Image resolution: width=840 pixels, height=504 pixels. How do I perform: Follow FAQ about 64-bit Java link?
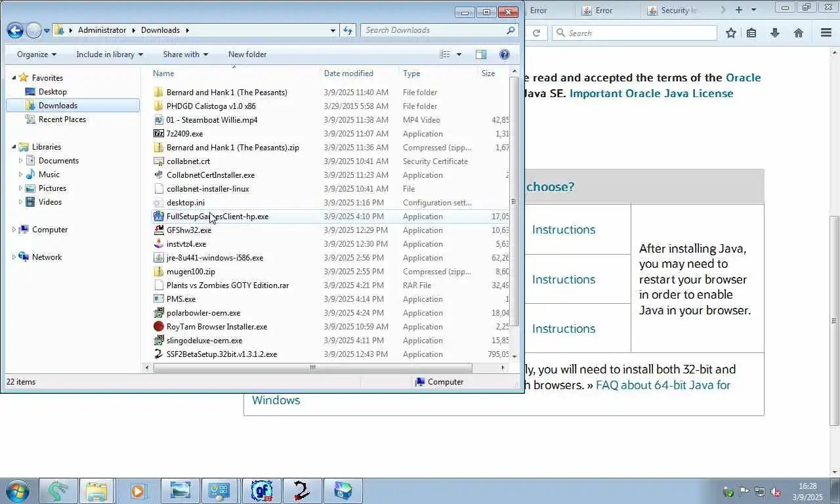pyautogui.click(x=663, y=385)
